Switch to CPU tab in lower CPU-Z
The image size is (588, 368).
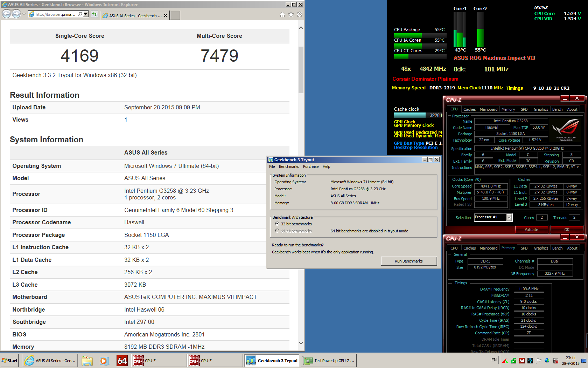(x=454, y=248)
